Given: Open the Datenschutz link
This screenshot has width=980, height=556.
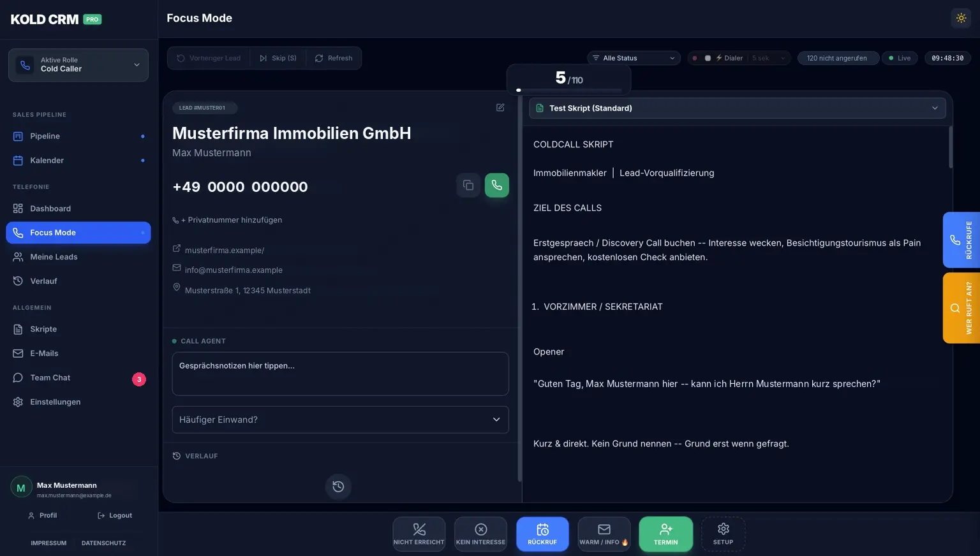Looking at the screenshot, I should 103,543.
